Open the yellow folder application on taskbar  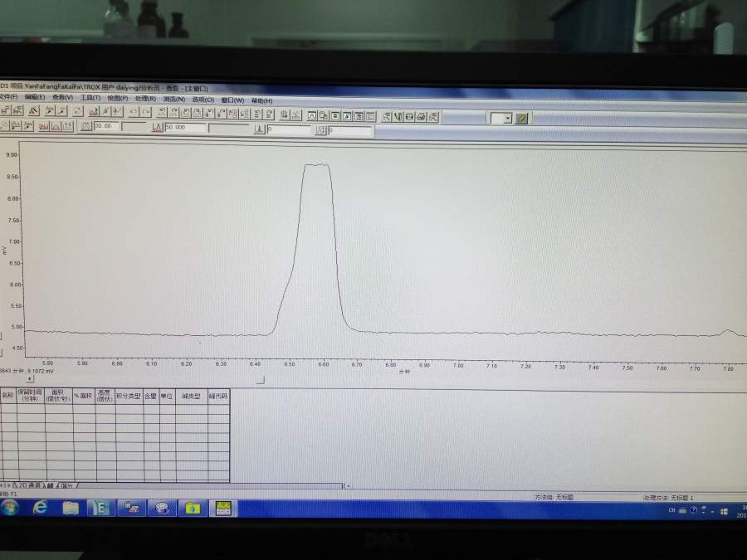192,509
